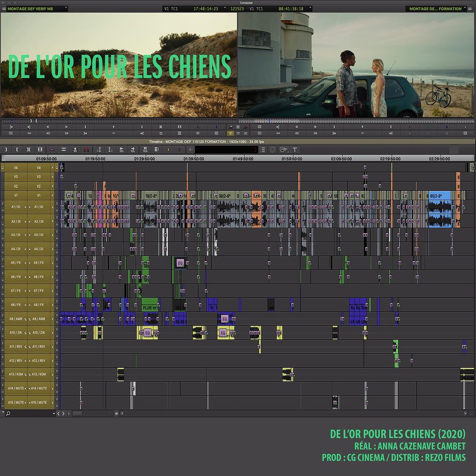Select the green PLUIE int clip on A8
The height and width of the screenshot is (476, 476).
coord(150,305)
